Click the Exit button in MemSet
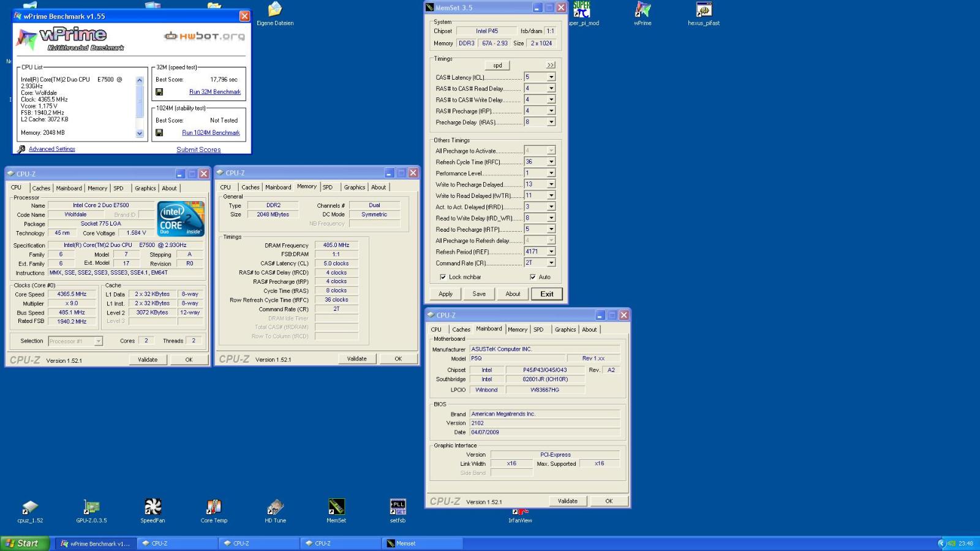The width and height of the screenshot is (980, 551). (x=547, y=294)
